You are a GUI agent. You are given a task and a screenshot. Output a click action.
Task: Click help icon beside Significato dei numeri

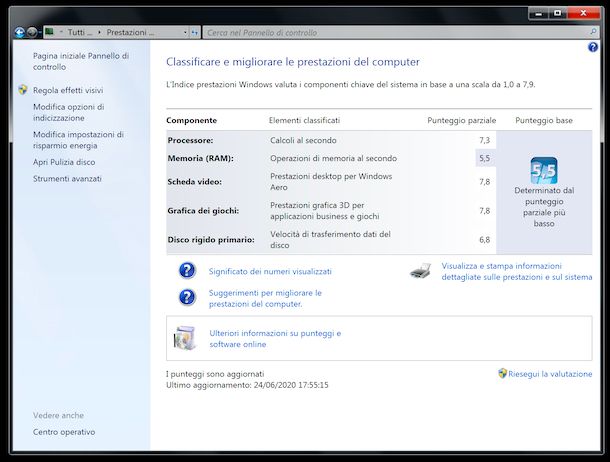(186, 271)
